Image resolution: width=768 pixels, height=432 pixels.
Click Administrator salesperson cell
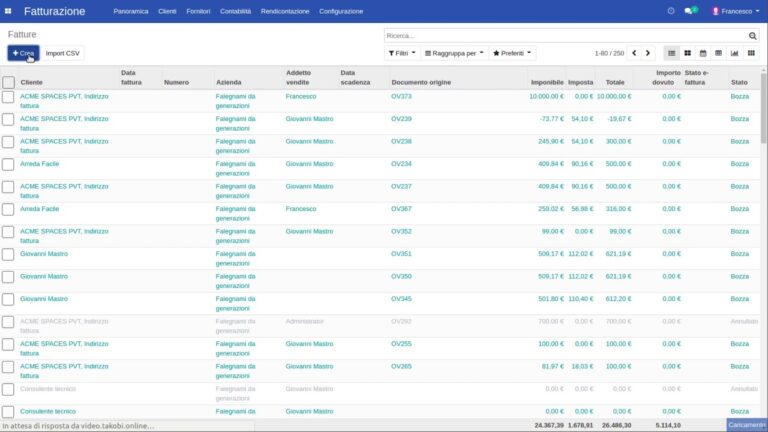point(305,321)
